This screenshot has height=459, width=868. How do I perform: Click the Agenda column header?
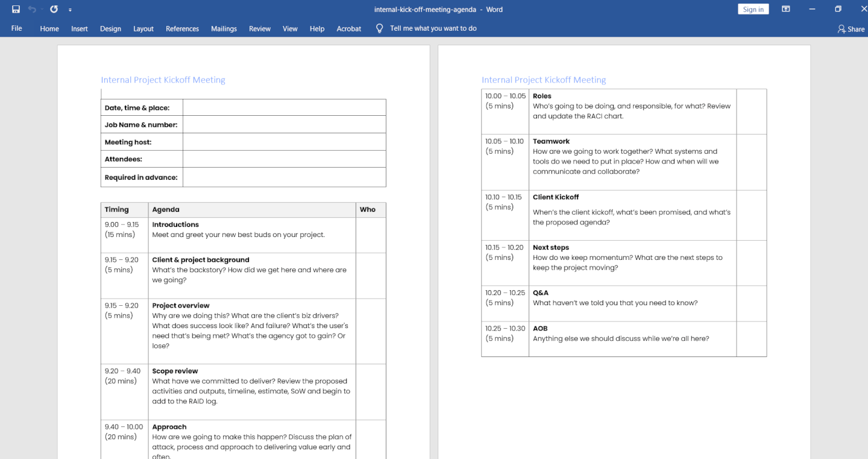point(166,210)
